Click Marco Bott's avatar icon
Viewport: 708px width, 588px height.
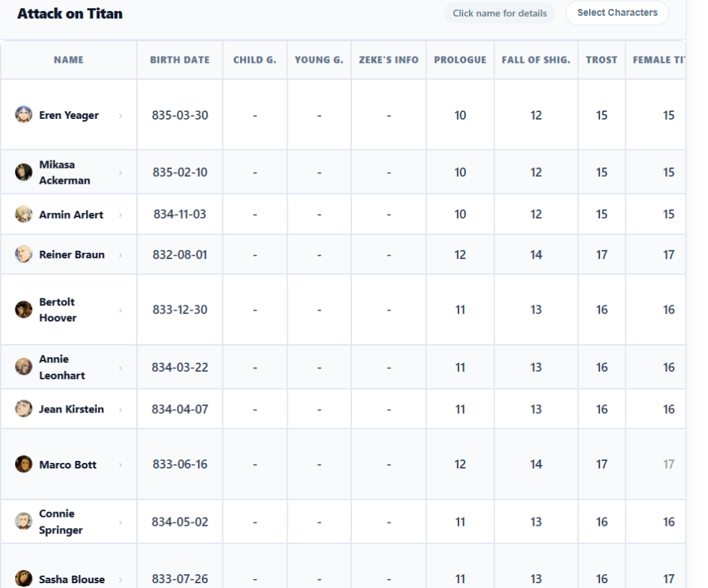point(24,464)
